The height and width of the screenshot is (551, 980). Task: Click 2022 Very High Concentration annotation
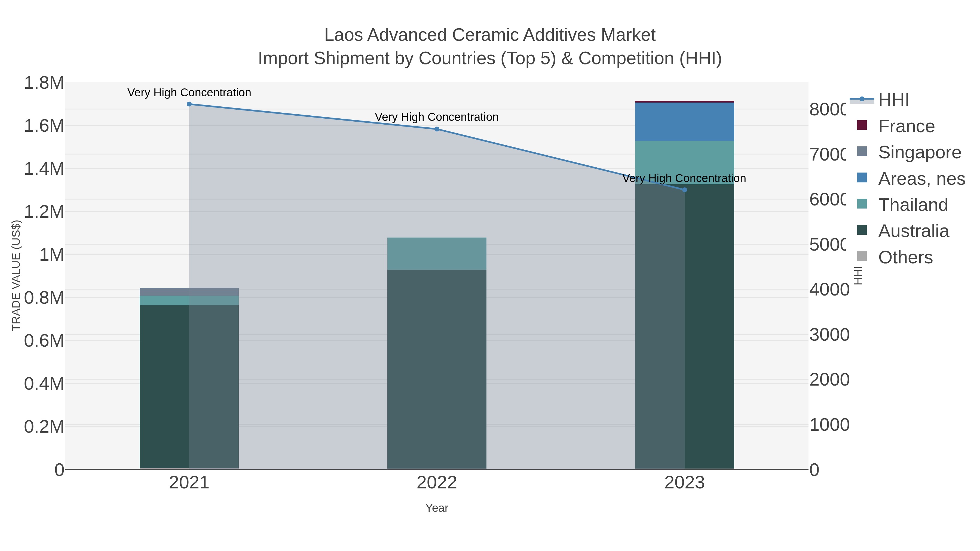[437, 117]
